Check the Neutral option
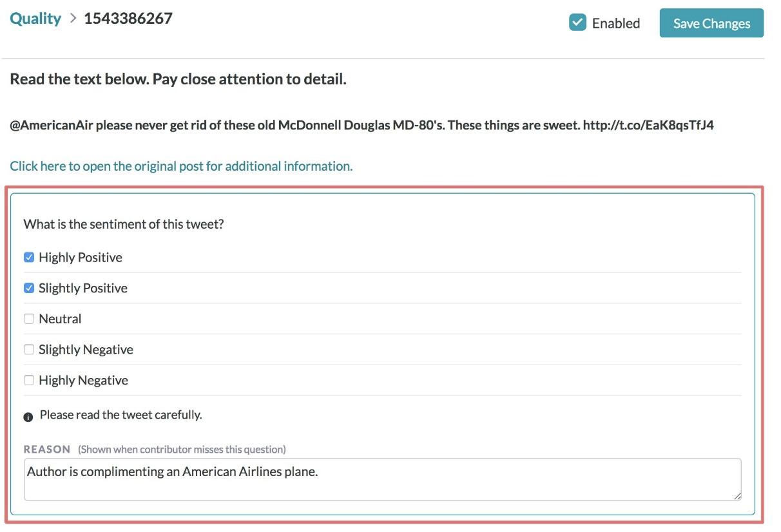781x532 pixels. pos(29,319)
